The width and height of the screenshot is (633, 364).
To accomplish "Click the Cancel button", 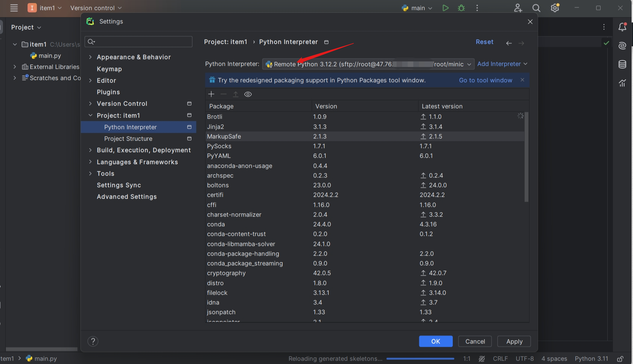I will click(475, 341).
